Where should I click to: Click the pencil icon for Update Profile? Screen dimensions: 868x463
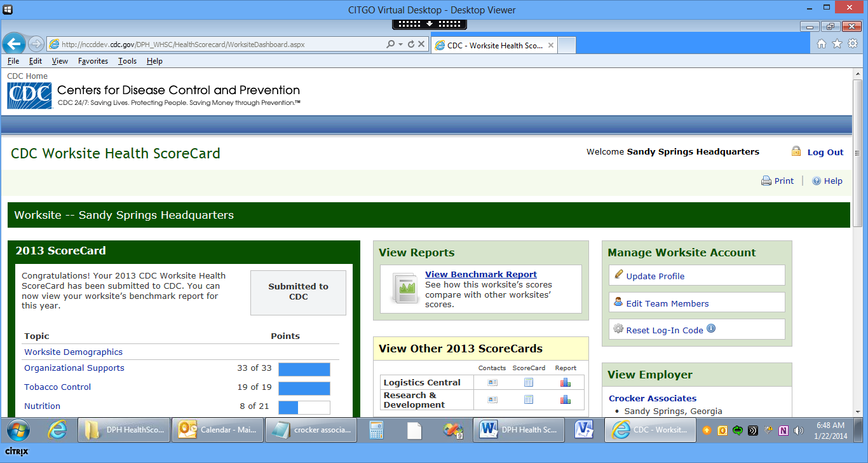pos(618,275)
